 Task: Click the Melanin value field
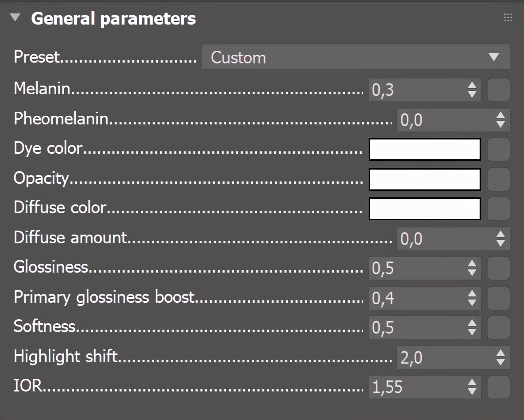pos(416,90)
